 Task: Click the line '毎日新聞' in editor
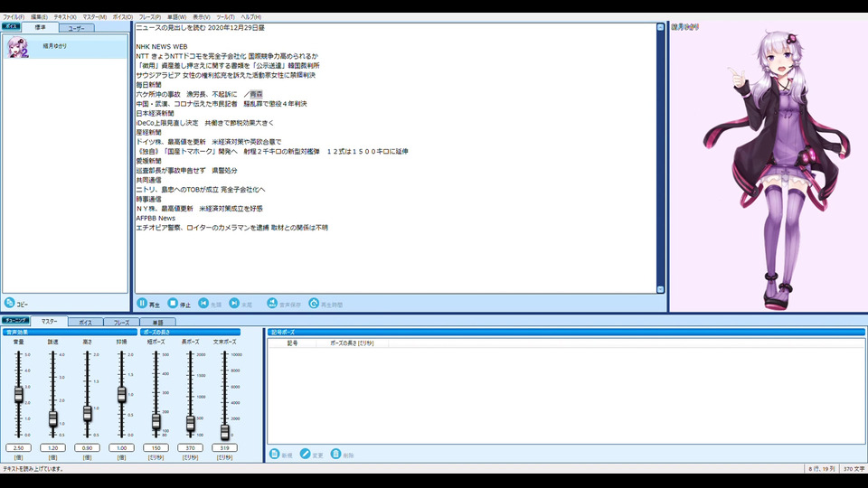tap(149, 85)
